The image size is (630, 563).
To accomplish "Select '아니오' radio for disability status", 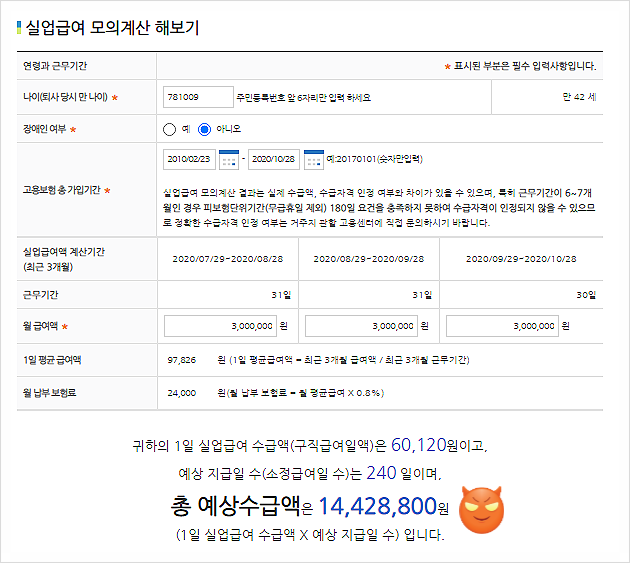I will [x=205, y=129].
